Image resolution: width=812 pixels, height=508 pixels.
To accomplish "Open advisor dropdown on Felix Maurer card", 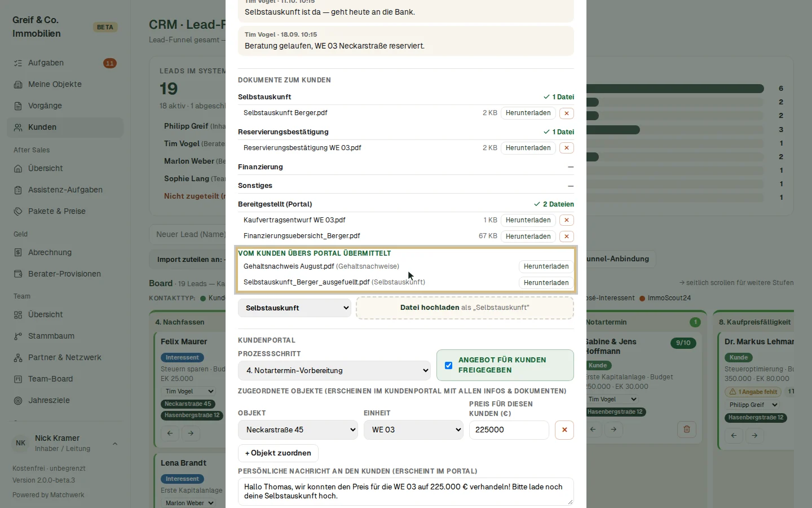I will tap(188, 391).
